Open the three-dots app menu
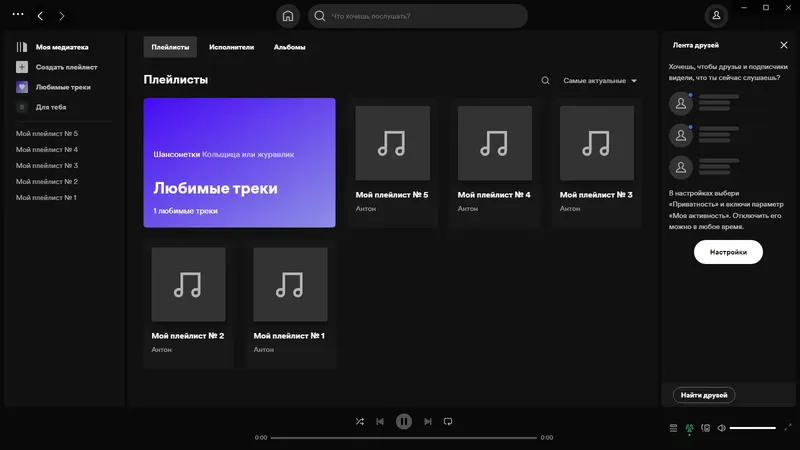Viewport: 800px width, 450px height. point(18,14)
